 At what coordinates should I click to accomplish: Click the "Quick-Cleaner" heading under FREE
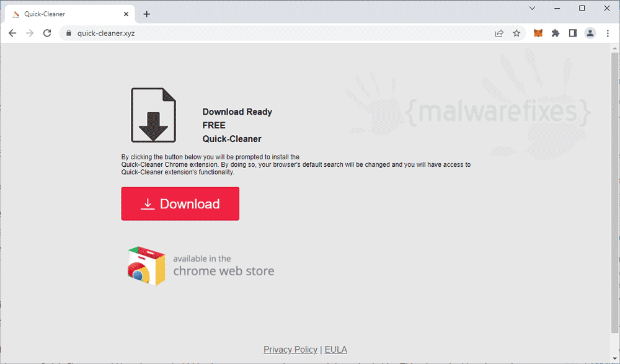pyautogui.click(x=232, y=139)
